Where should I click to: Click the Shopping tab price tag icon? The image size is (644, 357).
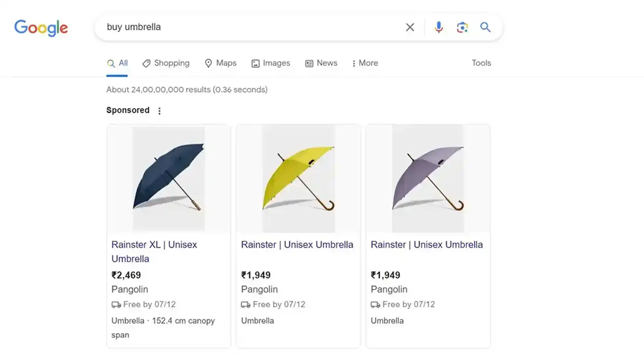coord(146,63)
